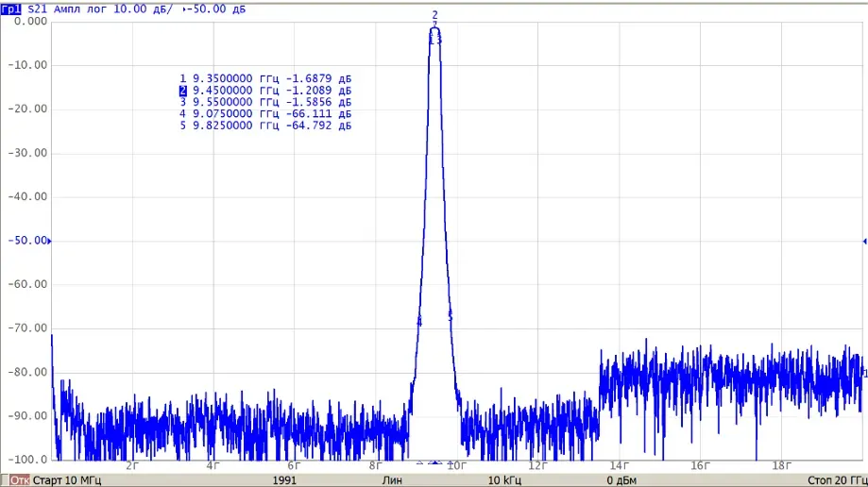Select the Гр1 trace label
The image size is (868, 487).
coord(10,9)
